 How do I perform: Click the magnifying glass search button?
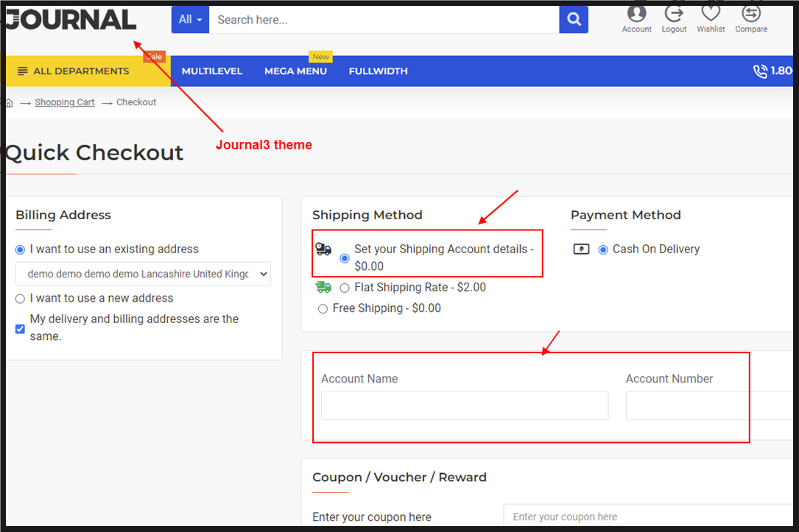(574, 20)
